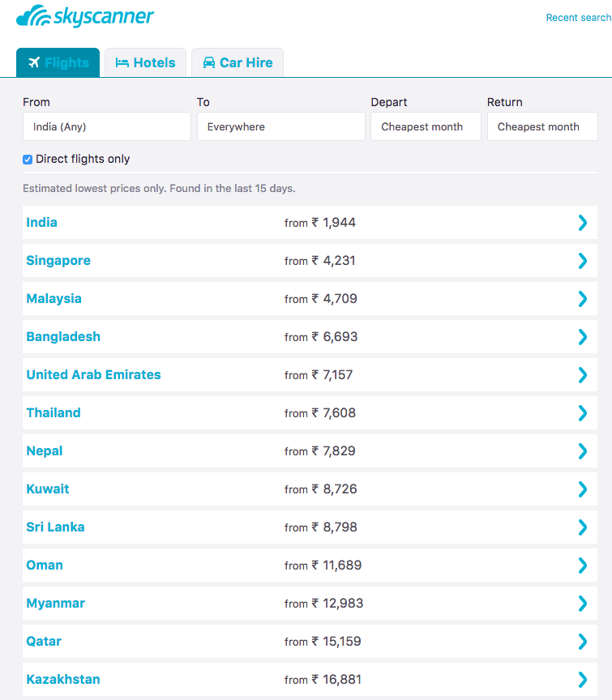612x700 pixels.
Task: Expand the Oman row chevron arrow
Action: point(583,566)
